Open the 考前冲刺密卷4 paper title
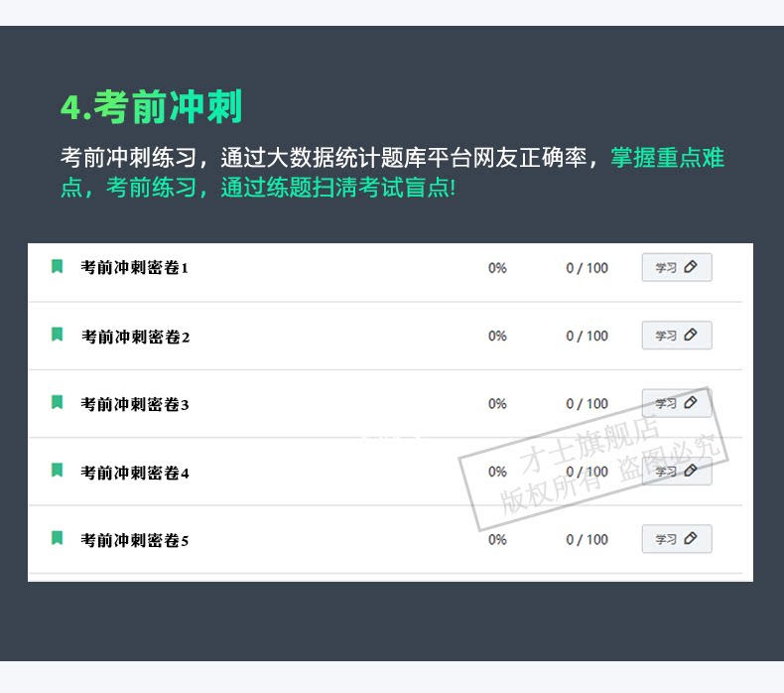This screenshot has width=784, height=693. pyautogui.click(x=134, y=473)
